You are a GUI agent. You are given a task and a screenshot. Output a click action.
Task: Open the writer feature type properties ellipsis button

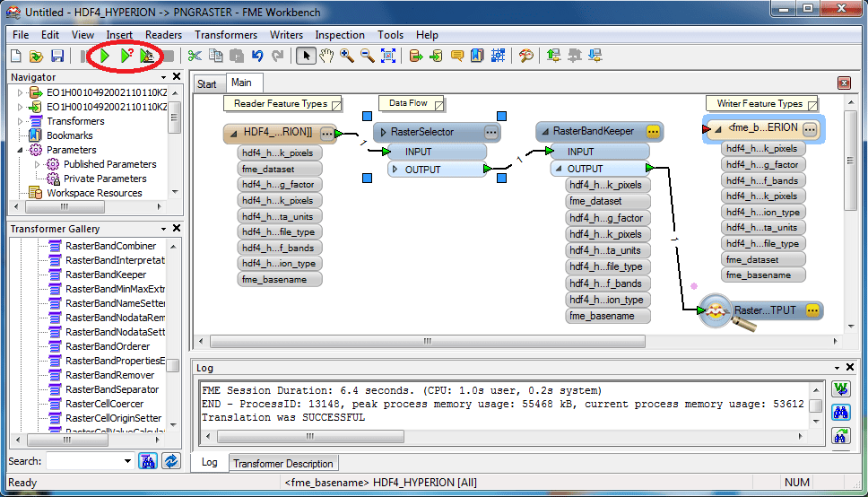point(810,130)
